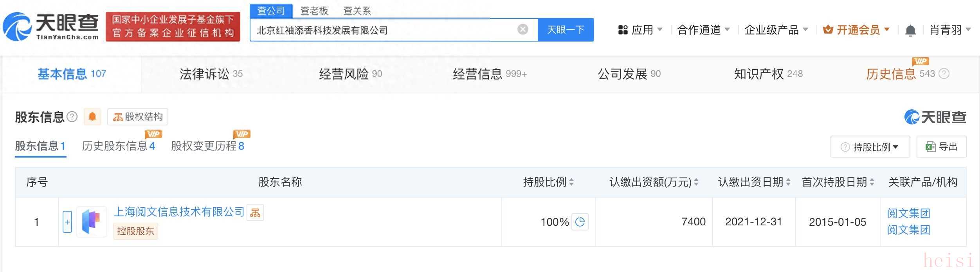Click the shareholder alert bell icon

click(x=92, y=117)
